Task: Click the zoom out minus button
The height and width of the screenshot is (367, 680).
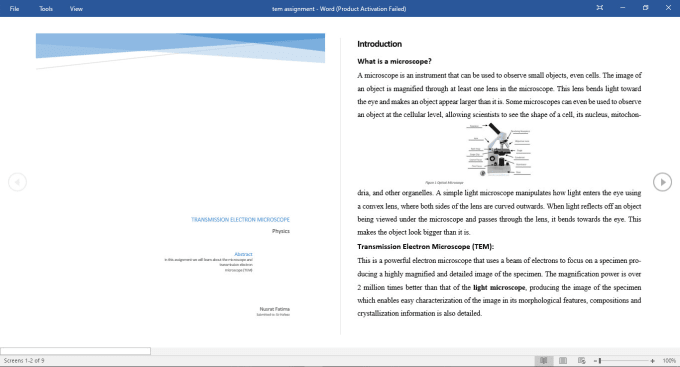Action: pos(595,361)
